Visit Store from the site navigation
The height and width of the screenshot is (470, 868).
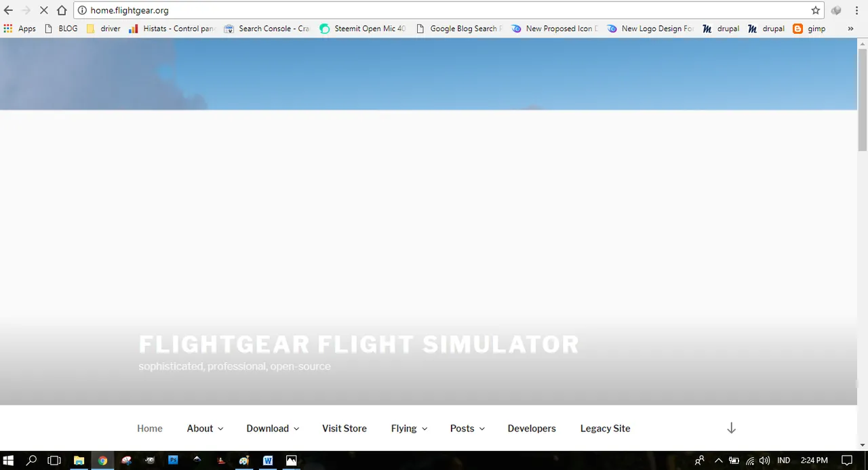coord(344,428)
